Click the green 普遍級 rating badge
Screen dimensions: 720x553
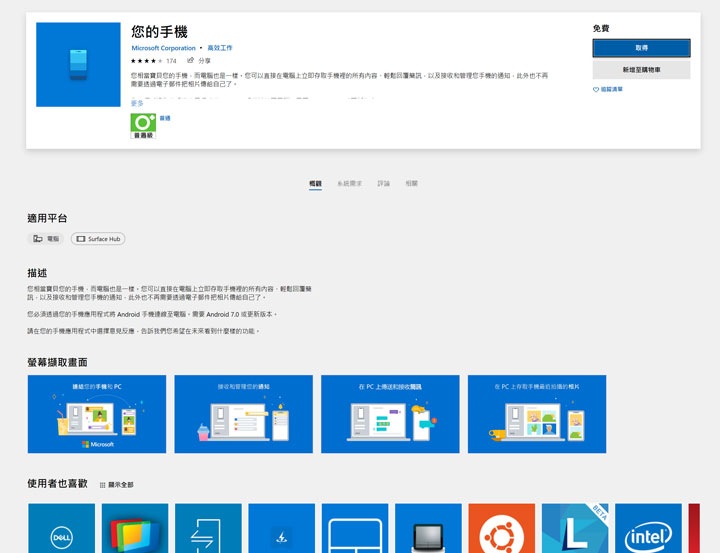pyautogui.click(x=143, y=126)
